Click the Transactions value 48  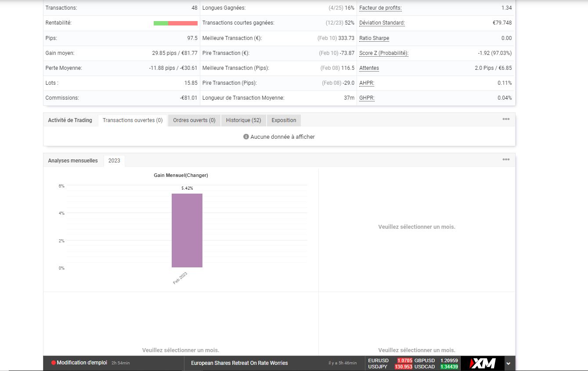(x=195, y=8)
